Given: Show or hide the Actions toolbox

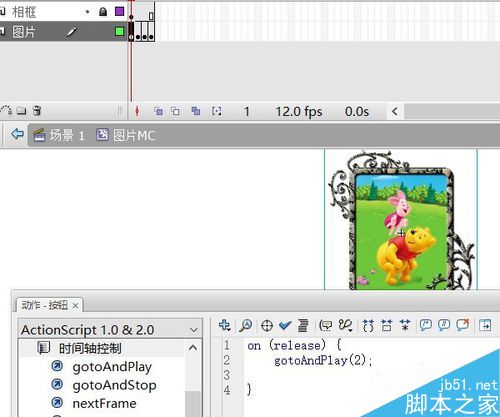Looking at the screenshot, I should 485,325.
